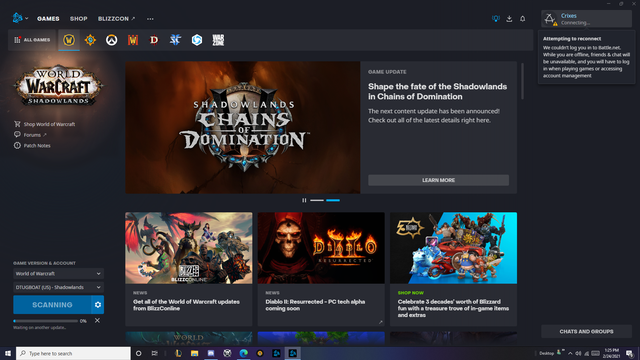Open the Diablo II Resurrected news thumbnail
The image size is (640, 360).
pyautogui.click(x=321, y=248)
